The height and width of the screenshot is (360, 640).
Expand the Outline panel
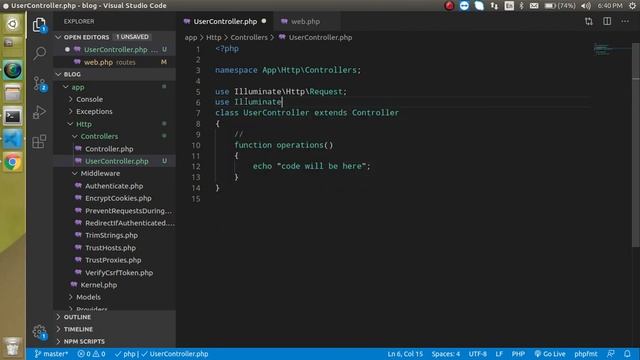point(115,317)
